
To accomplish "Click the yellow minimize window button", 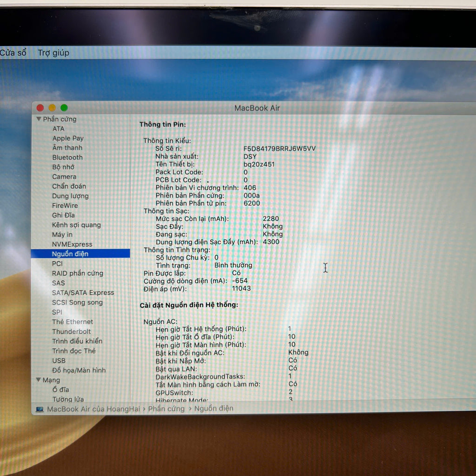I will point(52,108).
